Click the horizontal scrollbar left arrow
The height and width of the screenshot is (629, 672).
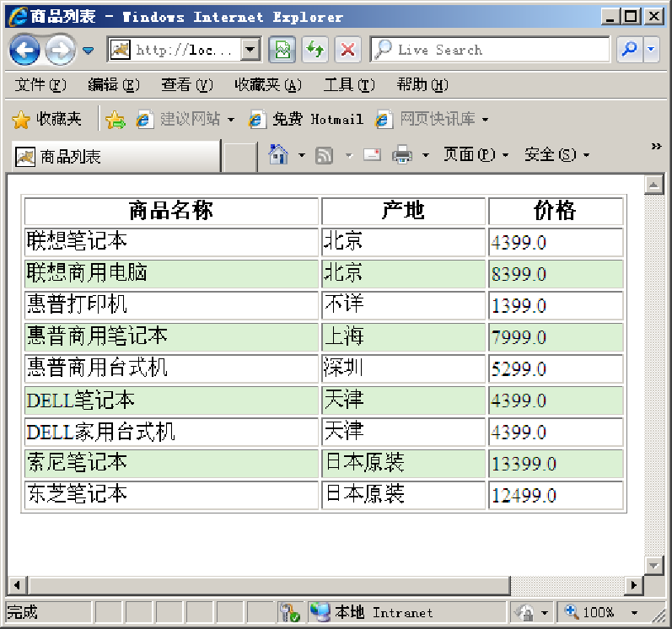17,585
